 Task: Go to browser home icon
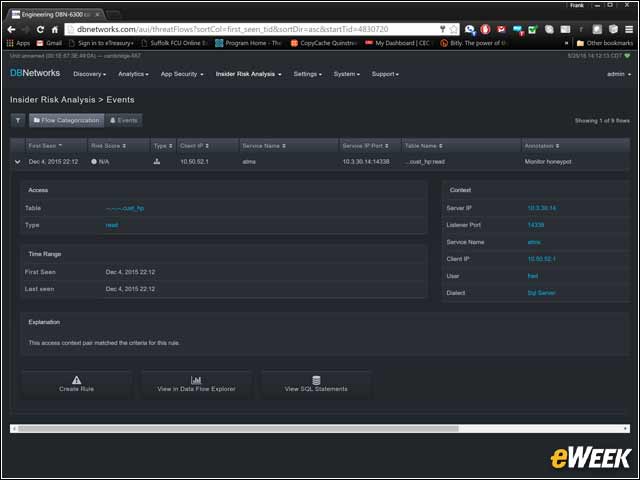(x=55, y=29)
